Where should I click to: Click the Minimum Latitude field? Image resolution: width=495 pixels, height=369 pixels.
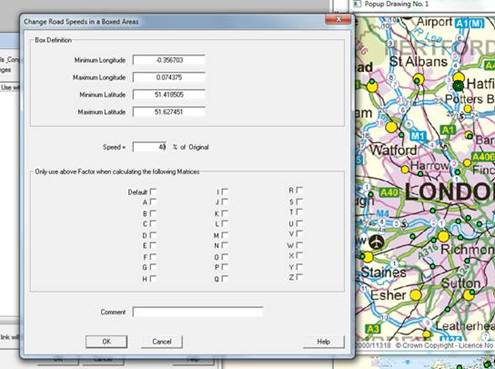169,95
